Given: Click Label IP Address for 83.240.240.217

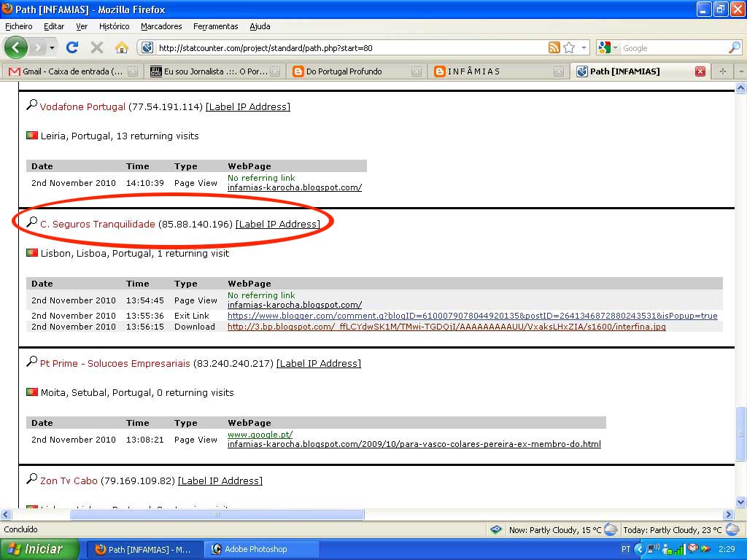Looking at the screenshot, I should (319, 363).
